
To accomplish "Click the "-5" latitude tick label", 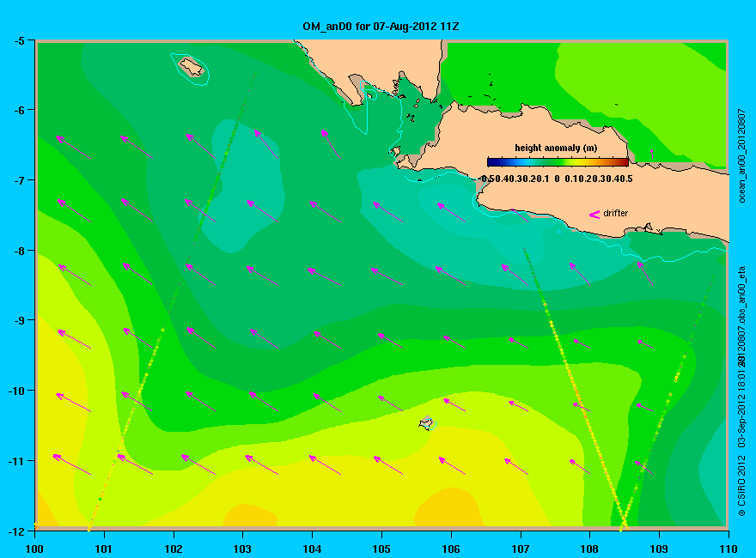I will coord(19,40).
